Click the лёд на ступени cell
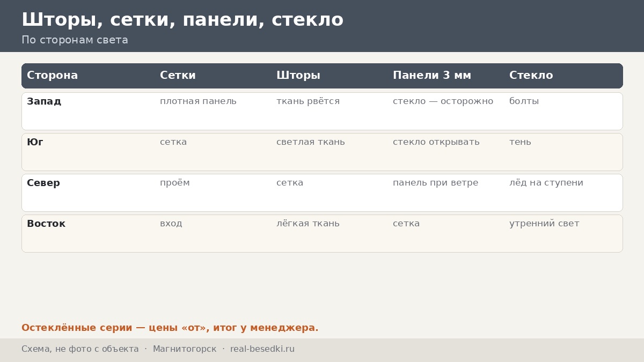The height and width of the screenshot is (362, 644). [546, 183]
